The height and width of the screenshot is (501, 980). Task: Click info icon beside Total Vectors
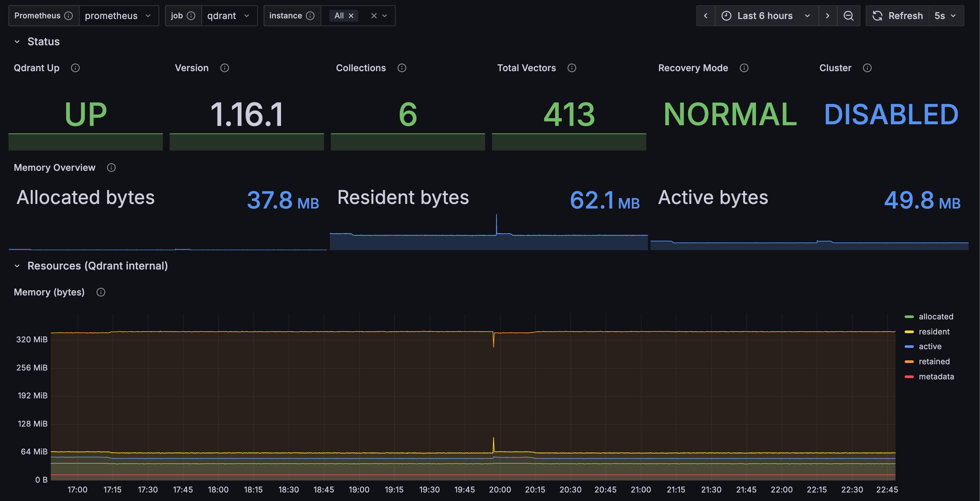[x=572, y=68]
